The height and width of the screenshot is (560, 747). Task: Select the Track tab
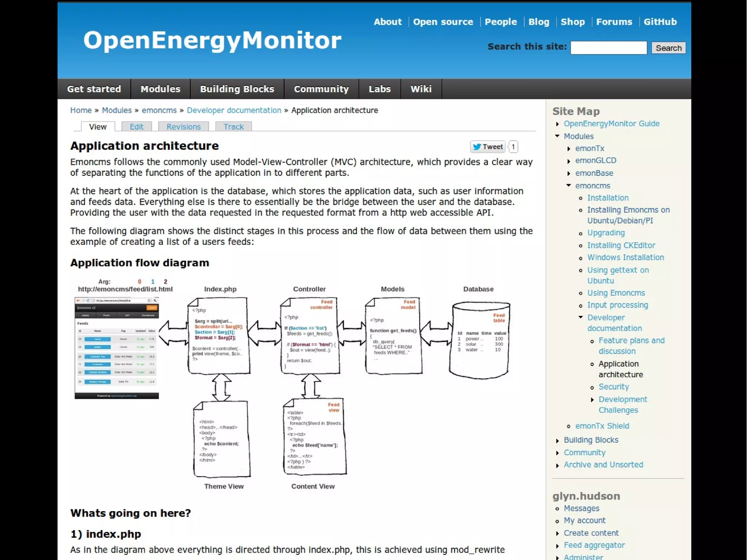[233, 127]
